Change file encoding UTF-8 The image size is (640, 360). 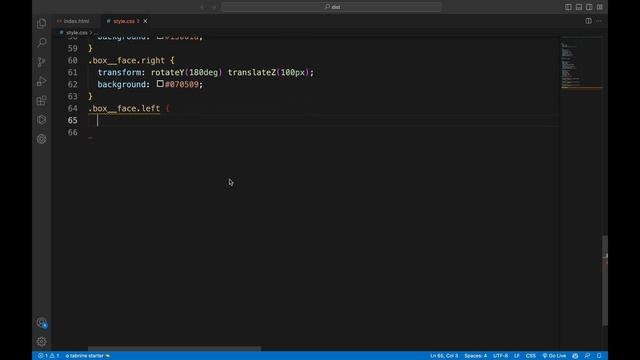(x=500, y=356)
